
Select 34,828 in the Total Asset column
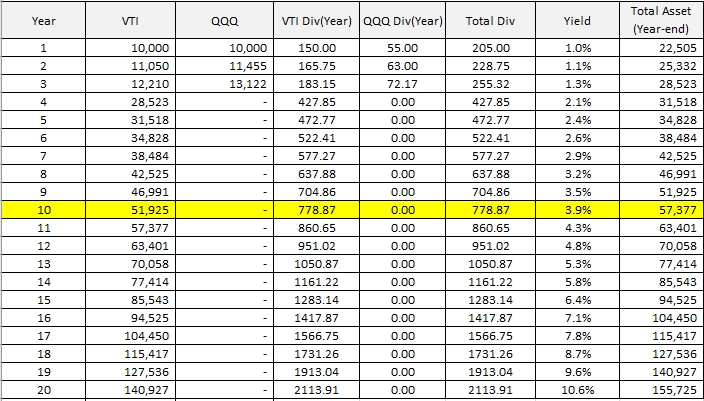pos(661,120)
